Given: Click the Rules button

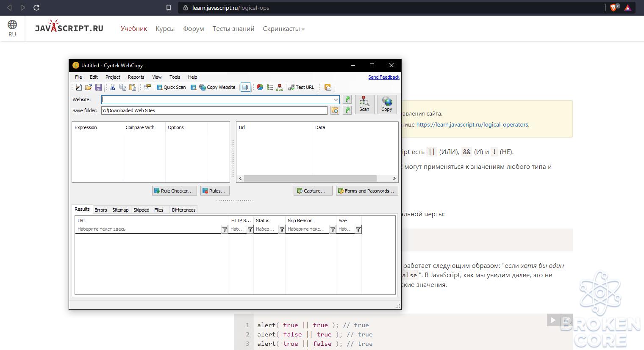Looking at the screenshot, I should pyautogui.click(x=215, y=191).
